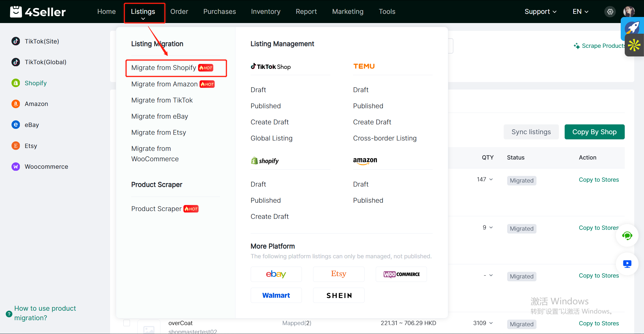Open TEMU Cross-border Listing
Viewport: 644px width, 334px height.
pyautogui.click(x=385, y=138)
